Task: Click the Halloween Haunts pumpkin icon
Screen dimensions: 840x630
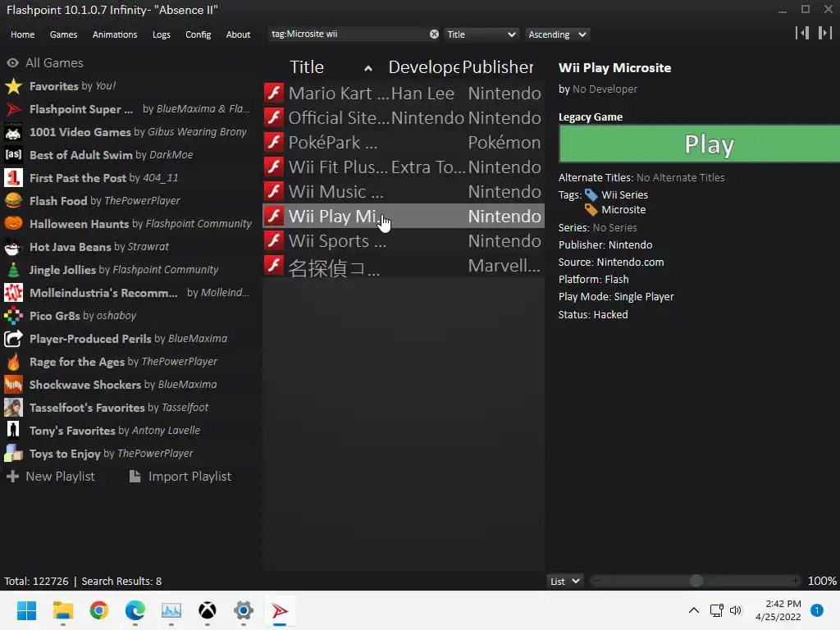Action: (13, 224)
